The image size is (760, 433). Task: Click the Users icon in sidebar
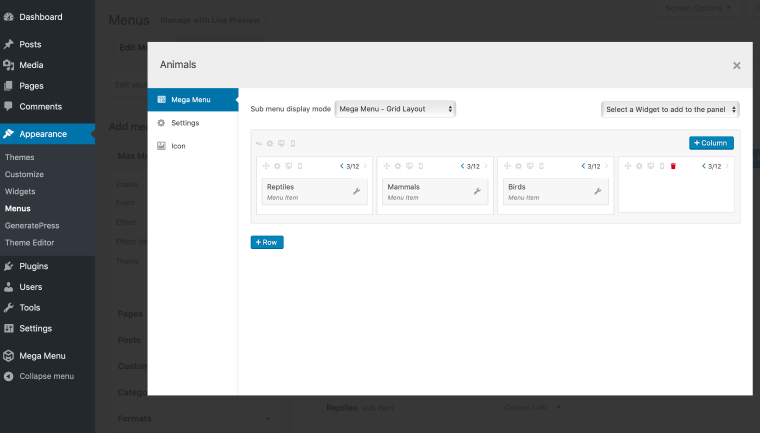point(8,287)
